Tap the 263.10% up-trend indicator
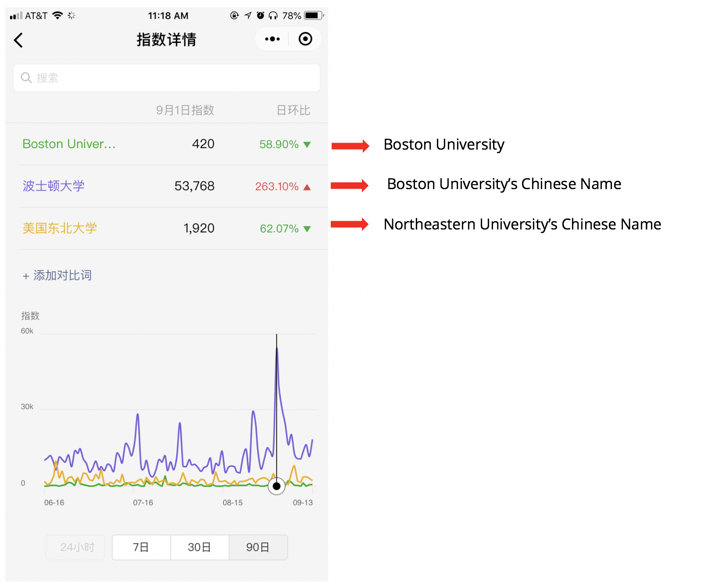Screen dimensions: 701x588 (283, 186)
